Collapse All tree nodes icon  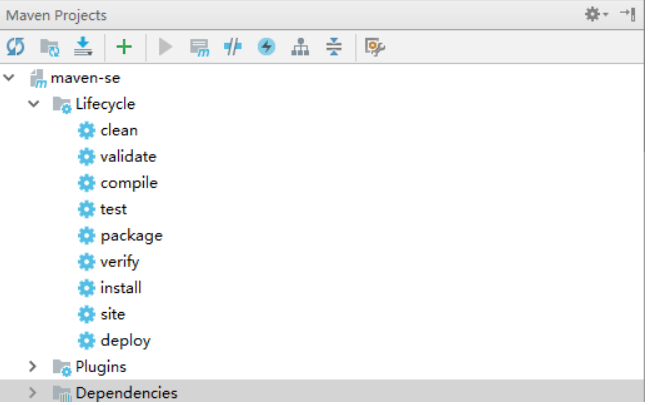pos(334,47)
